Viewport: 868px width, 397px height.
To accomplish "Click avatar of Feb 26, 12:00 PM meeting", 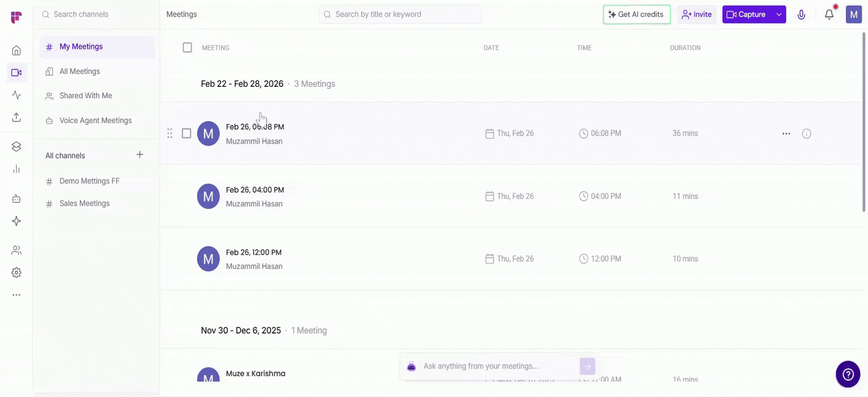I will 208,259.
